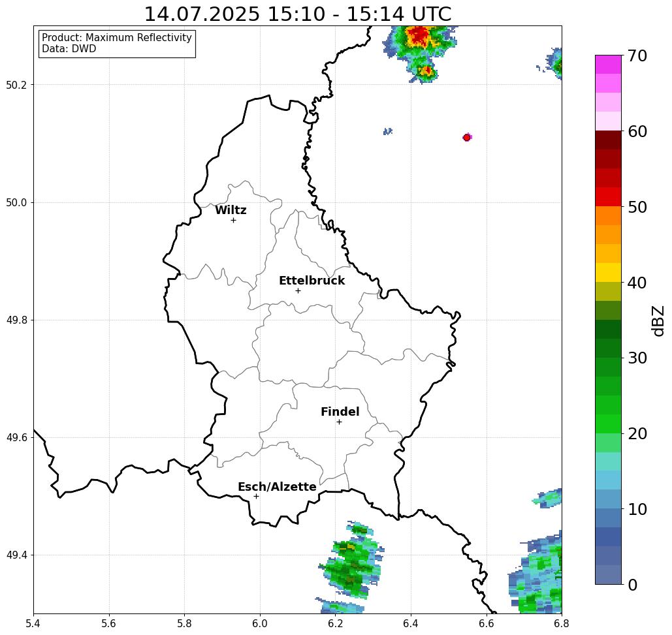The width and height of the screenshot is (672, 635).
Task: Click the latitude 49.8 axis label
Action: coord(16,320)
